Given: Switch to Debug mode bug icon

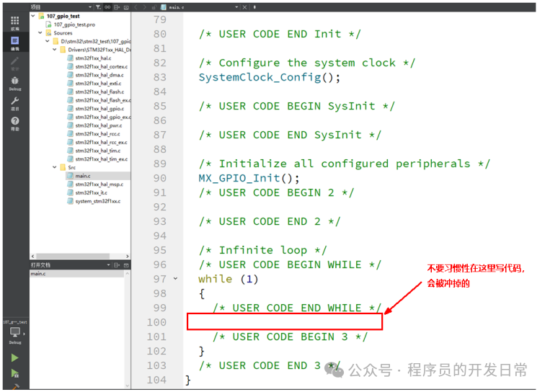Looking at the screenshot, I should (14, 81).
